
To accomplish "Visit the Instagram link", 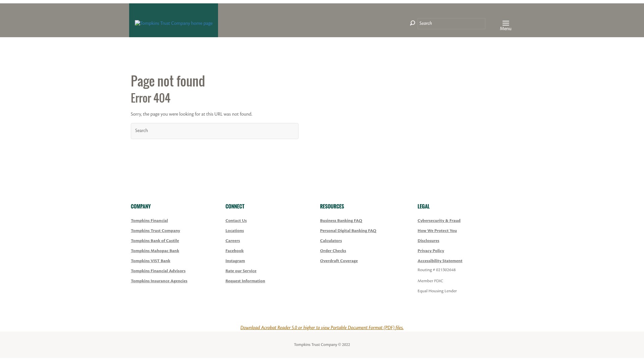I will (x=235, y=261).
